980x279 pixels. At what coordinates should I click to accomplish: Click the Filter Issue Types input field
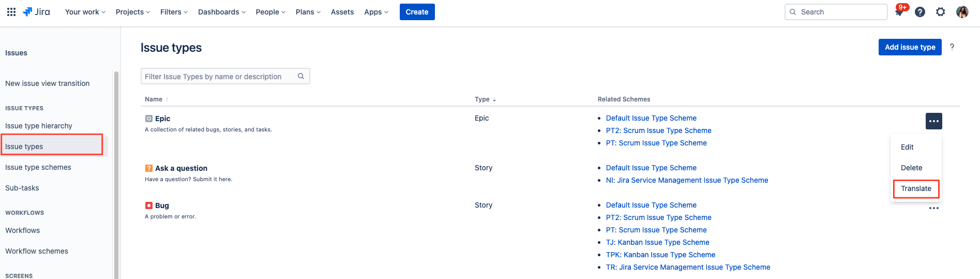220,77
